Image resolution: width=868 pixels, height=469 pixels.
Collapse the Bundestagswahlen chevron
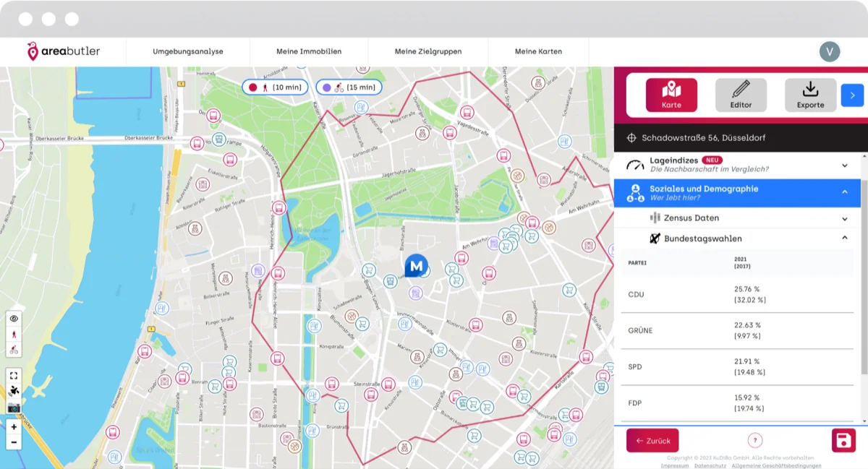[844, 238]
